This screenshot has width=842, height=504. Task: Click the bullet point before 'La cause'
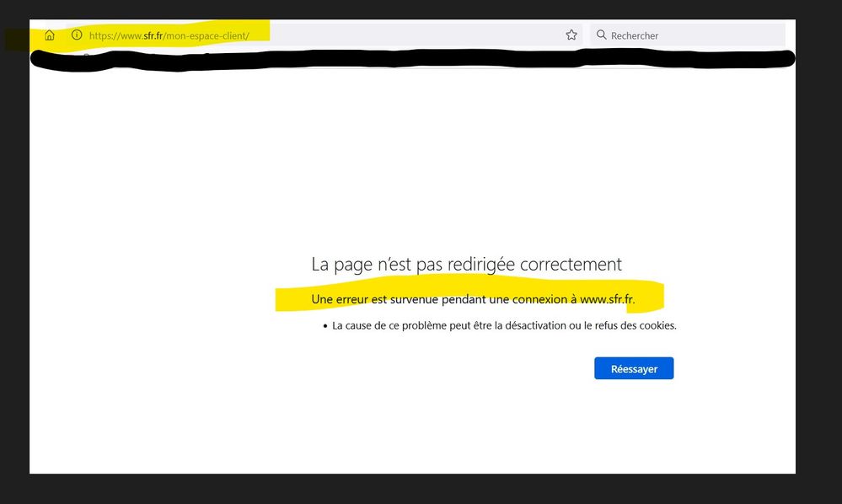325,326
